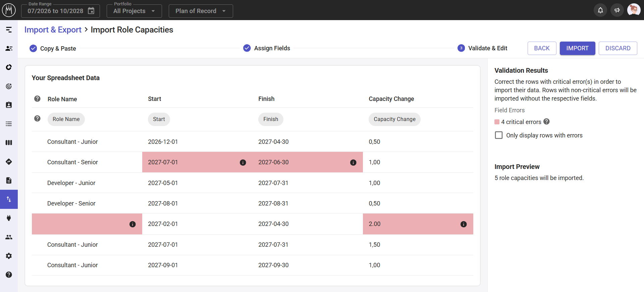Open the board columns sidebar icon
644x292 pixels.
click(x=9, y=142)
